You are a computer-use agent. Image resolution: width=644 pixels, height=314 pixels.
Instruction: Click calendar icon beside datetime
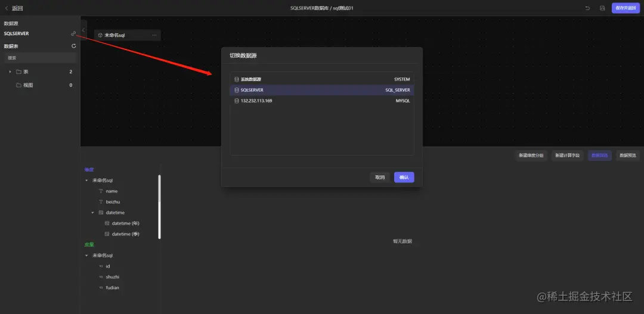tap(101, 213)
